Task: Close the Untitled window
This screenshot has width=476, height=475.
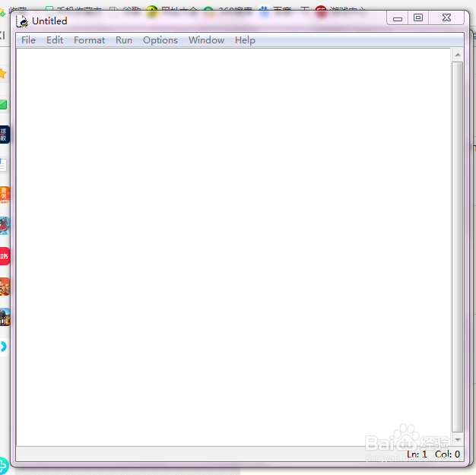Action: click(446, 18)
